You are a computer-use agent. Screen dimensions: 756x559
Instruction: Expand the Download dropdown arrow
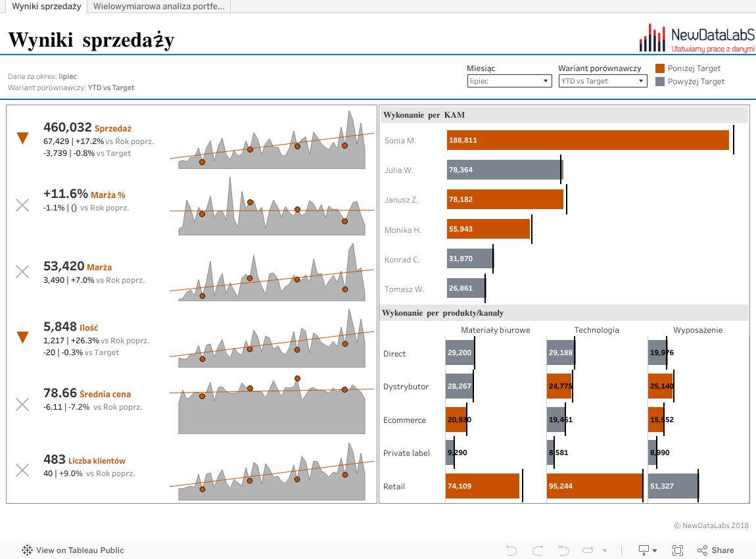tap(655, 551)
